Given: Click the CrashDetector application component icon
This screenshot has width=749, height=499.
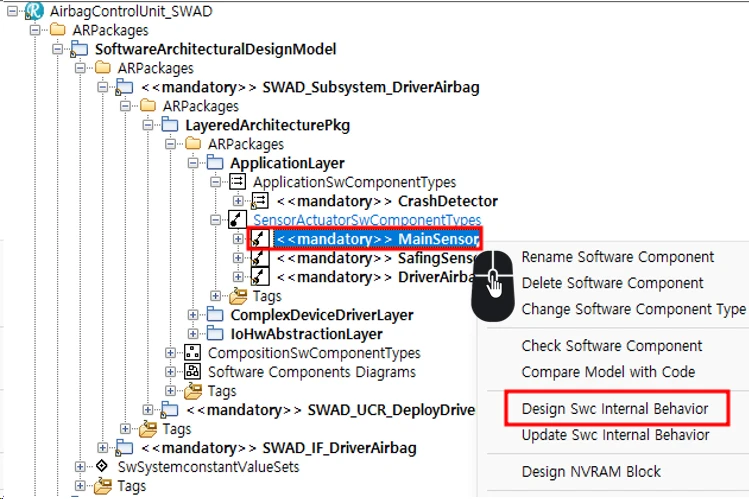Looking at the screenshot, I should 259,201.
